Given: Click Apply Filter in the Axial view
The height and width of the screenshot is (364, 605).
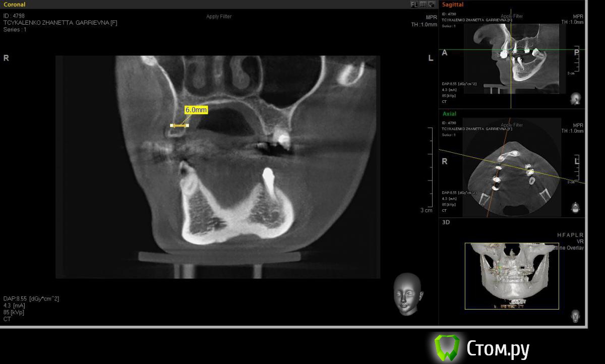Looking at the screenshot, I should (x=512, y=125).
